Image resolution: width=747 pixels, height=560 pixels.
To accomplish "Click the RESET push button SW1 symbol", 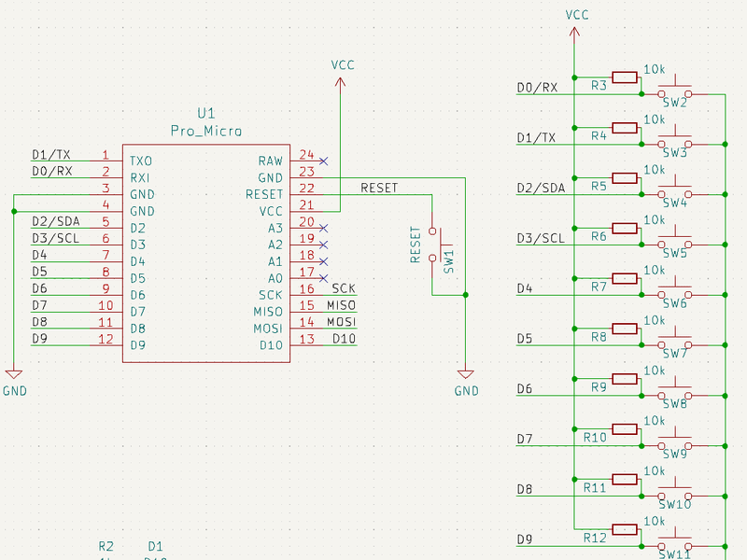I will click(x=432, y=245).
